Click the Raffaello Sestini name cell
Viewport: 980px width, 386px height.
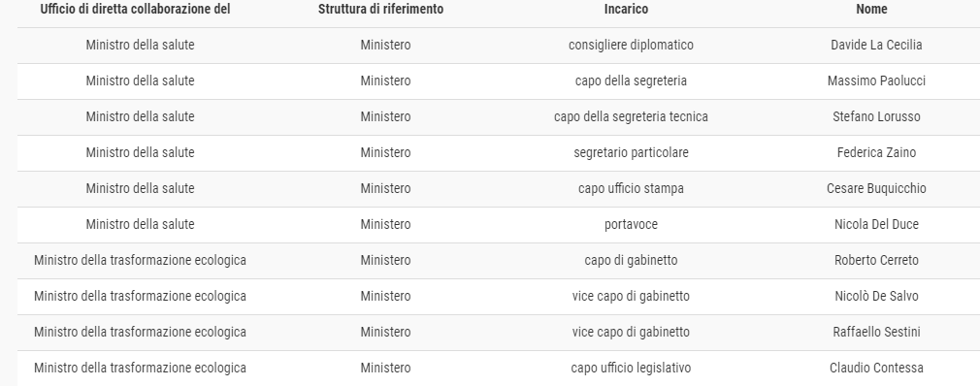pos(876,333)
